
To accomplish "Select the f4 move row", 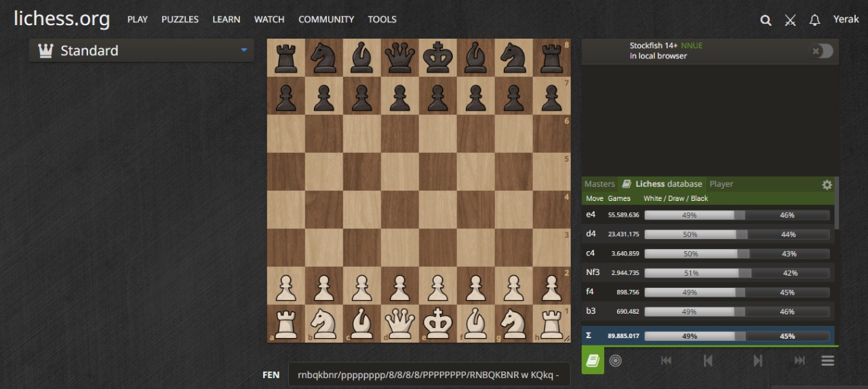I will point(708,292).
